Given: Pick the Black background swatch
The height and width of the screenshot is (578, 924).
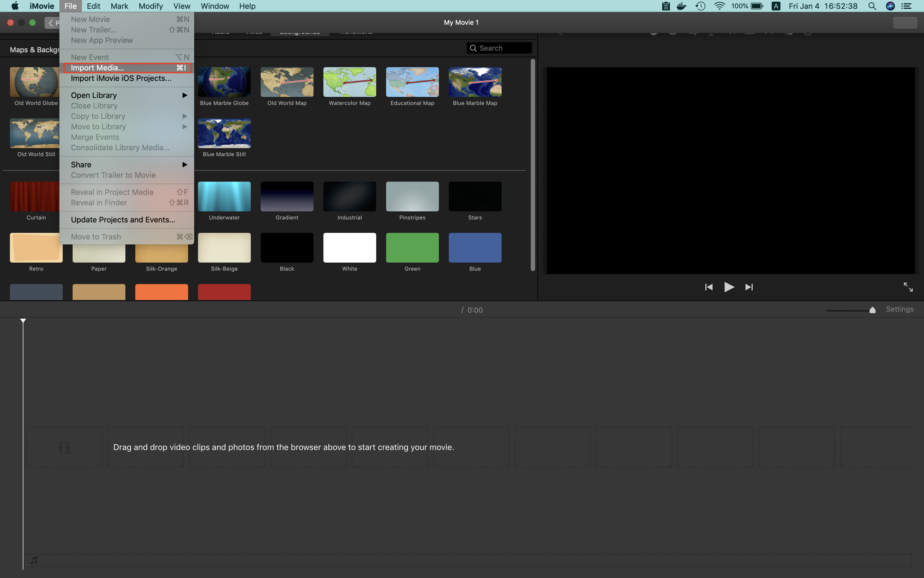Looking at the screenshot, I should pos(287,248).
